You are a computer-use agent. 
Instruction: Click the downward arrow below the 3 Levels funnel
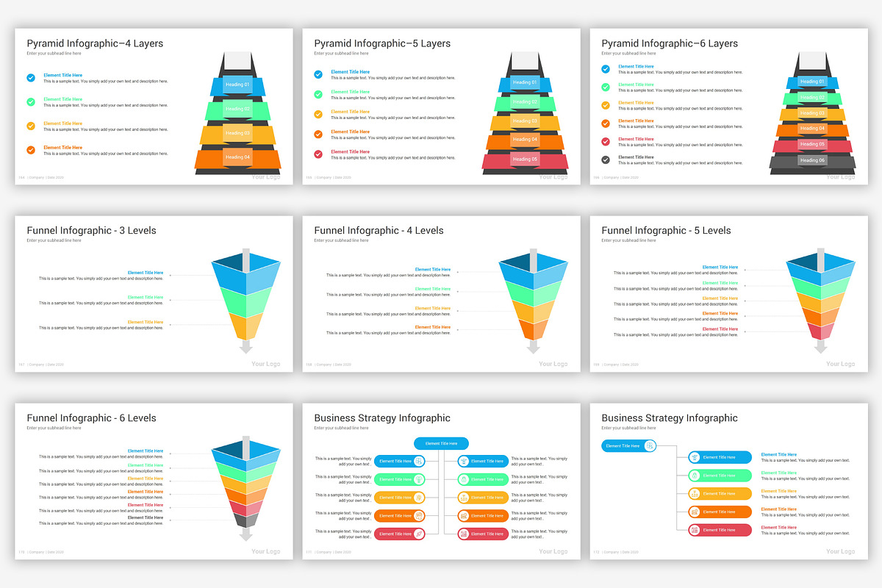click(246, 346)
